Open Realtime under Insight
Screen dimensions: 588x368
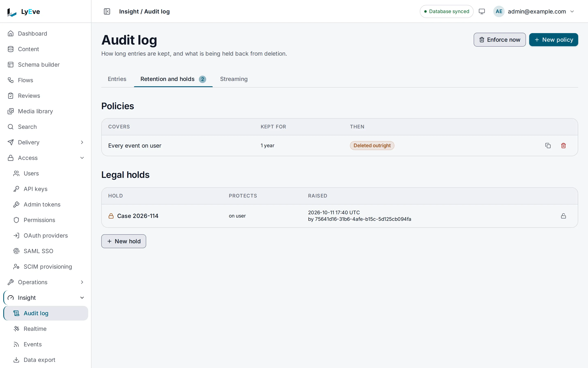46,329
